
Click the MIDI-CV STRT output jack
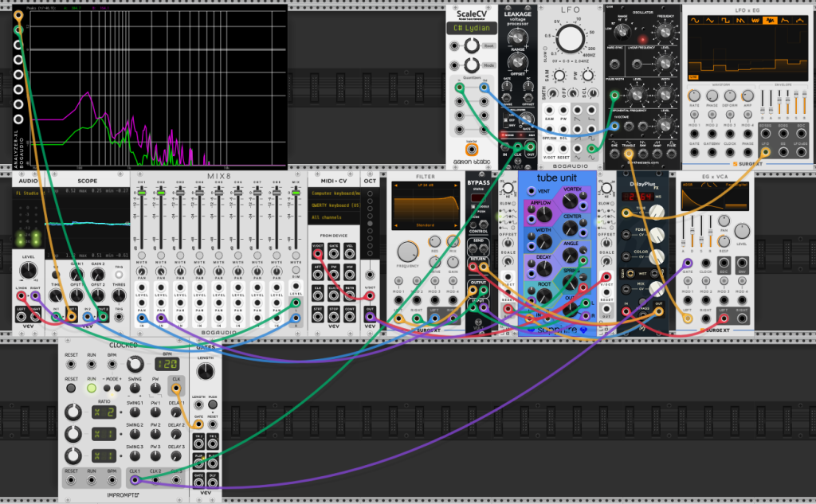pyautogui.click(x=317, y=317)
